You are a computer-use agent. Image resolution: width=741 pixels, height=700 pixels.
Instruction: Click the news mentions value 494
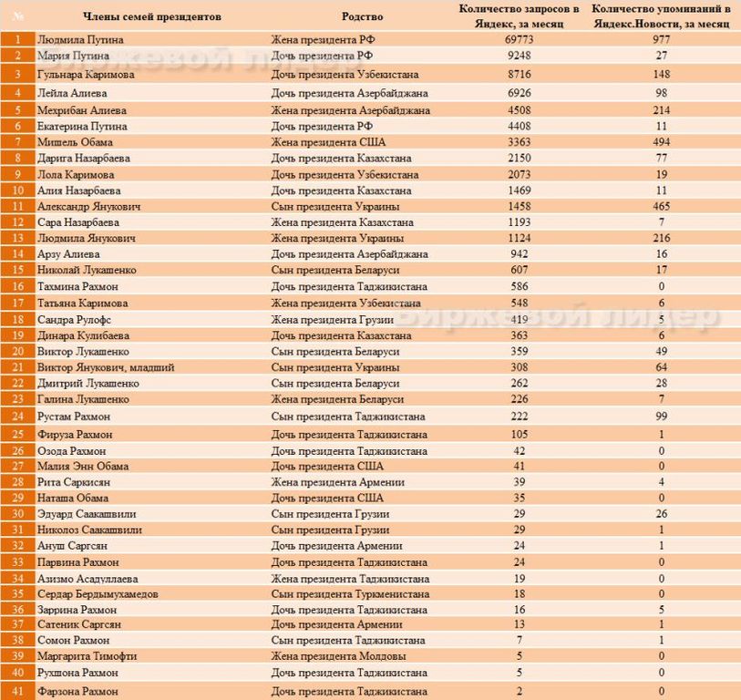pyautogui.click(x=662, y=142)
